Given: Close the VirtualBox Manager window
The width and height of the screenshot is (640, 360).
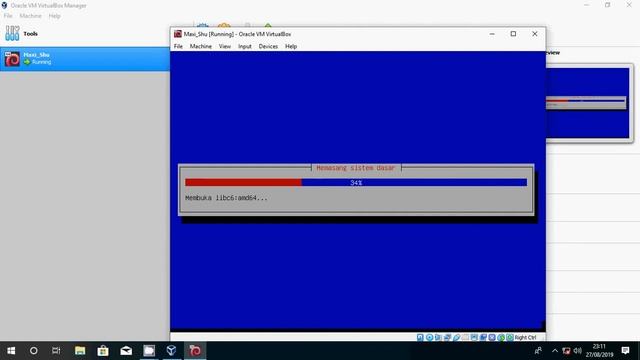Looking at the screenshot, I should tap(629, 5).
